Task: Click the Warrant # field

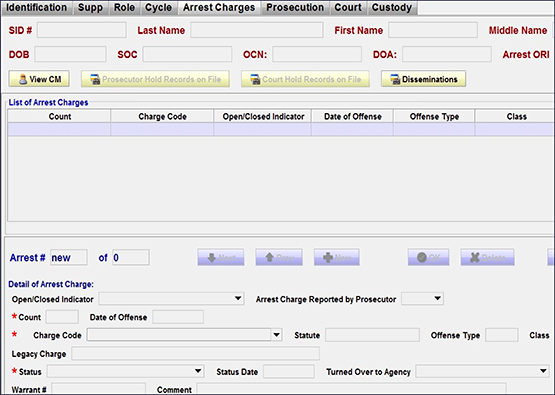Action: [x=98, y=389]
